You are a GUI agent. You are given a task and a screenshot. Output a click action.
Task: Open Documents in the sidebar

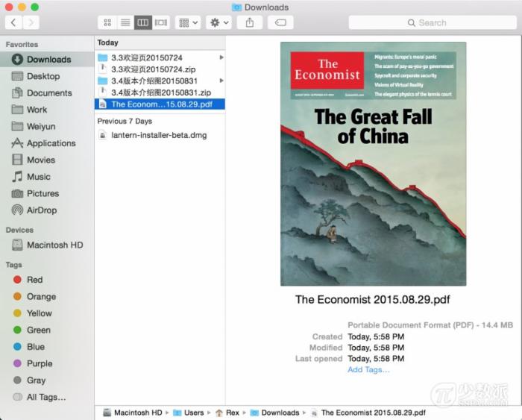[47, 93]
